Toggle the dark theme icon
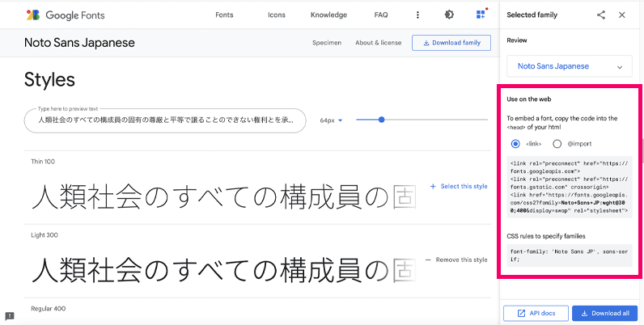This screenshot has height=325, width=644. coord(450,15)
